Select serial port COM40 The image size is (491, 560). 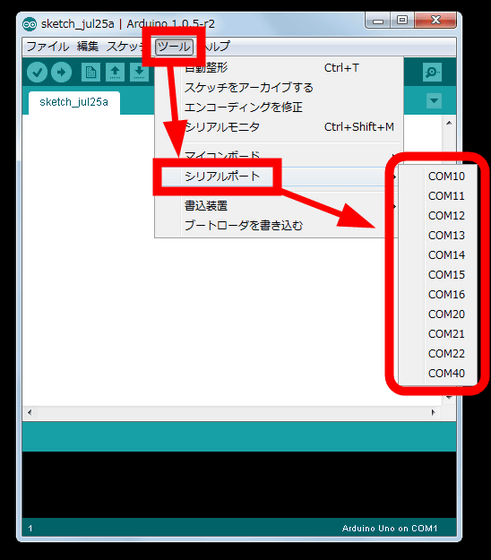pyautogui.click(x=438, y=373)
